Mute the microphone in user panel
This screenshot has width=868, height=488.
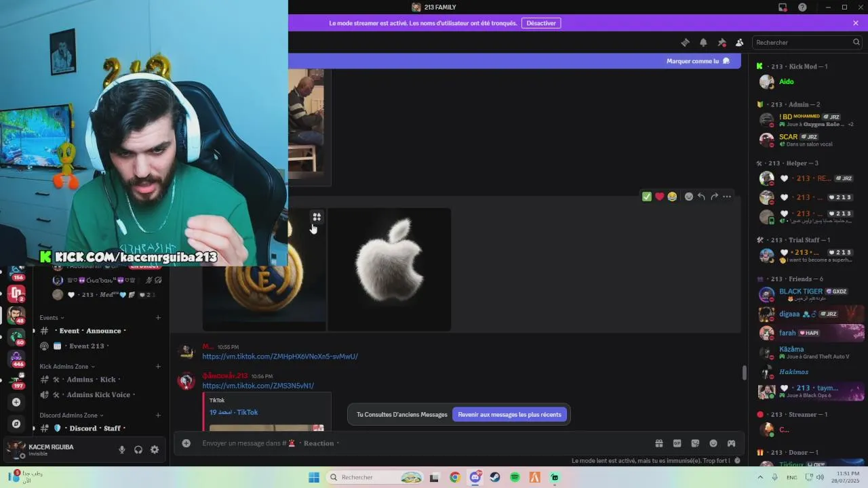click(122, 449)
